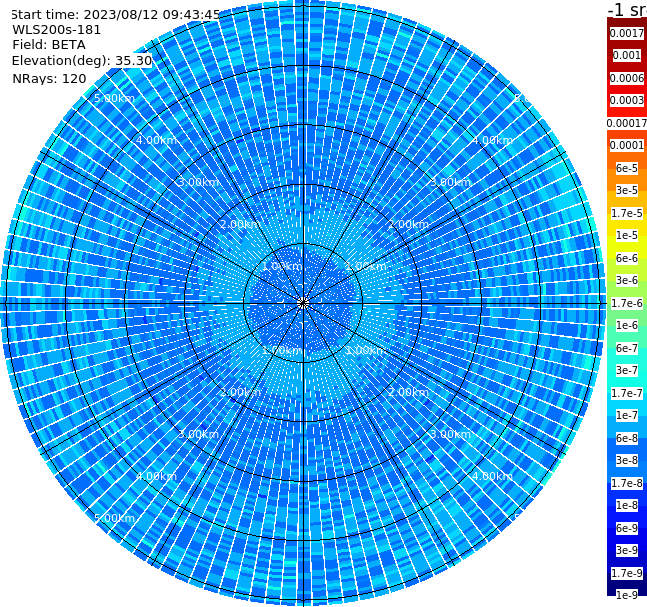Click the '3.00km' ring label in upper-left quadrant
This screenshot has width=647, height=607.
pos(198,182)
